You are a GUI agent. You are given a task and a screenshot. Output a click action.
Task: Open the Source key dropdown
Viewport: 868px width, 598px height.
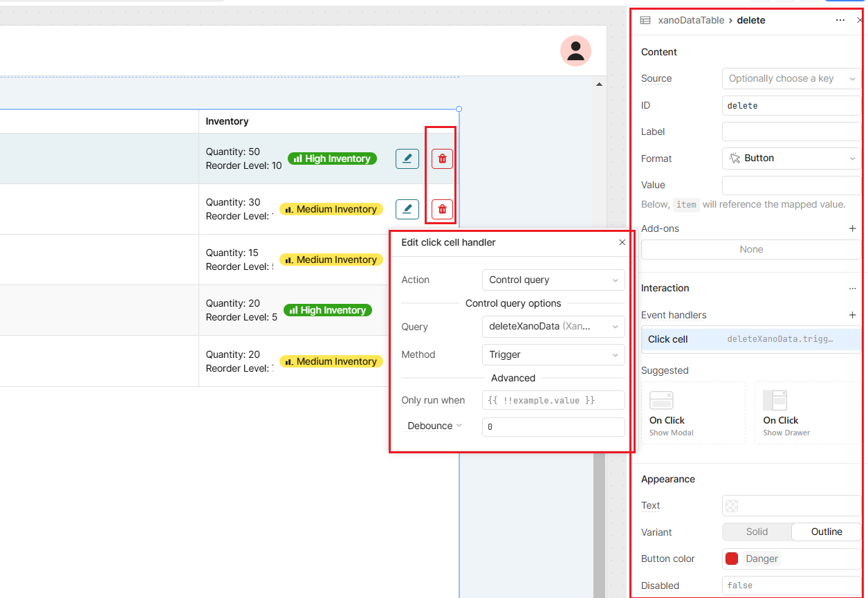point(791,79)
